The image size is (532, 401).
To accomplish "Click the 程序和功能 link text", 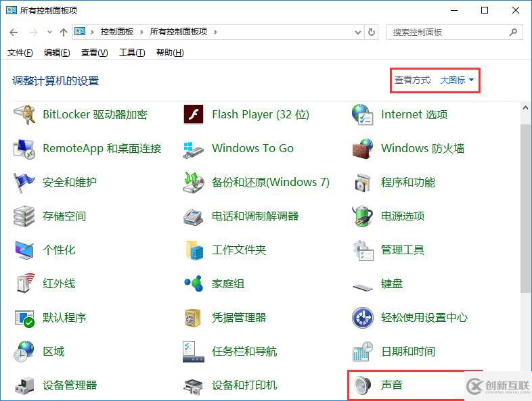I will pos(408,183).
